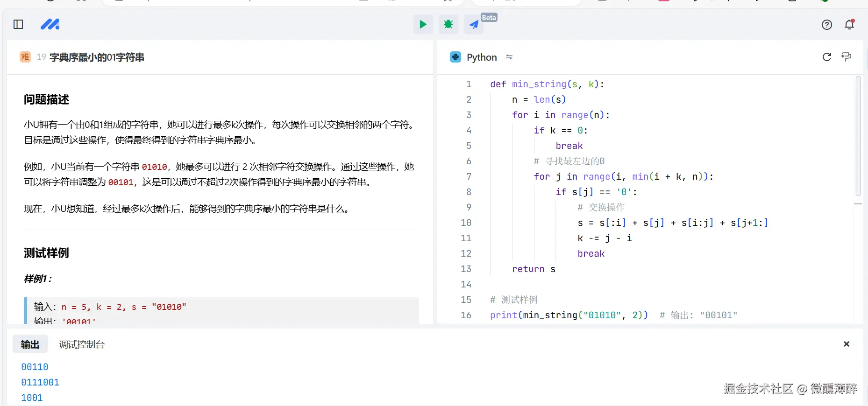Click comment 交换操作
The image size is (868, 406).
(601, 208)
